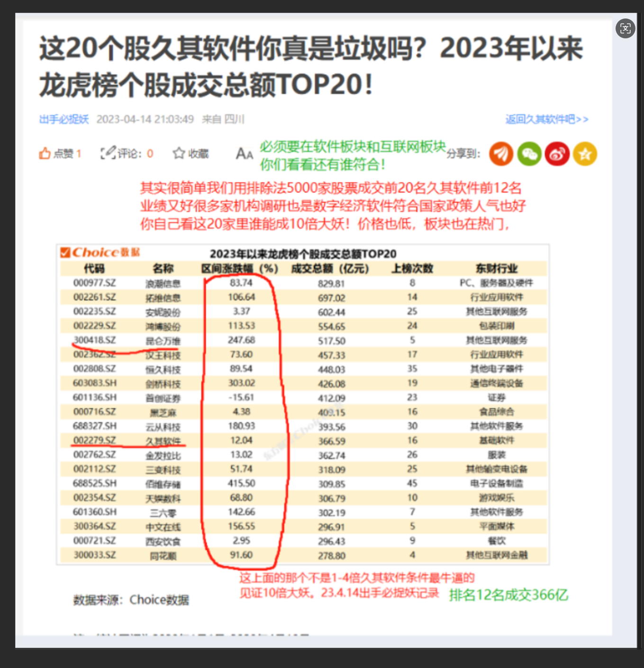Click stock code 688525.SH
Screen dimensions: 644x668
(x=94, y=483)
